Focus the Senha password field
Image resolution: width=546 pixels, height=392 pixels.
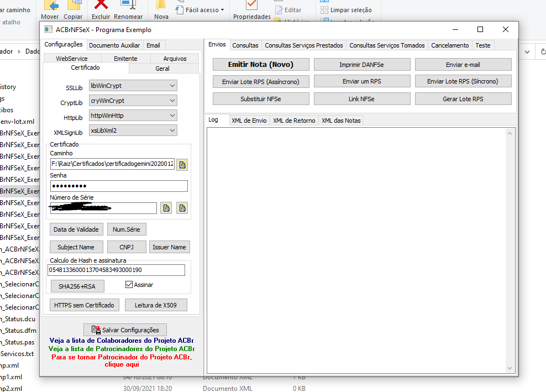(119, 186)
